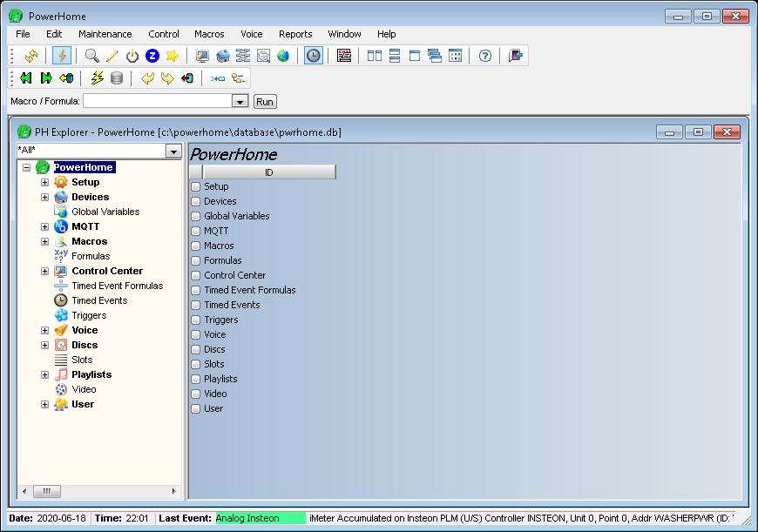Open the Maintenance menu
The image size is (758, 532).
tap(105, 34)
